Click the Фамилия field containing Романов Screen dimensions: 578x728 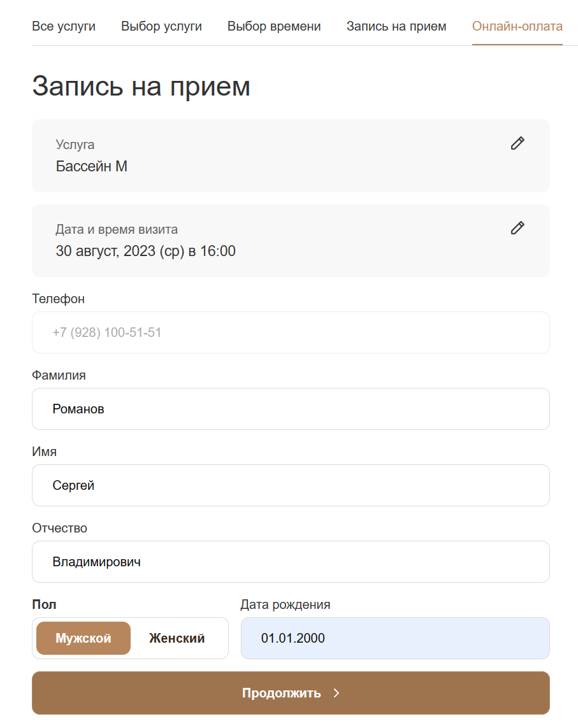(x=291, y=409)
